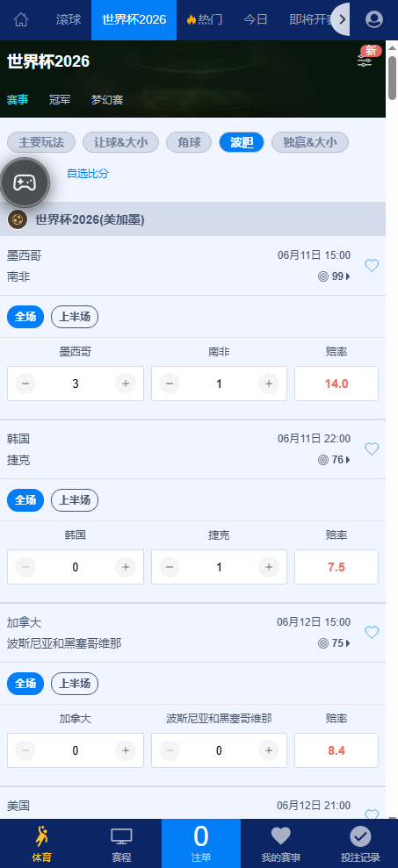Viewport: 398px width, 868px height.
Task: Expand the 76 markets arrow for Korea match
Action: pos(348,460)
